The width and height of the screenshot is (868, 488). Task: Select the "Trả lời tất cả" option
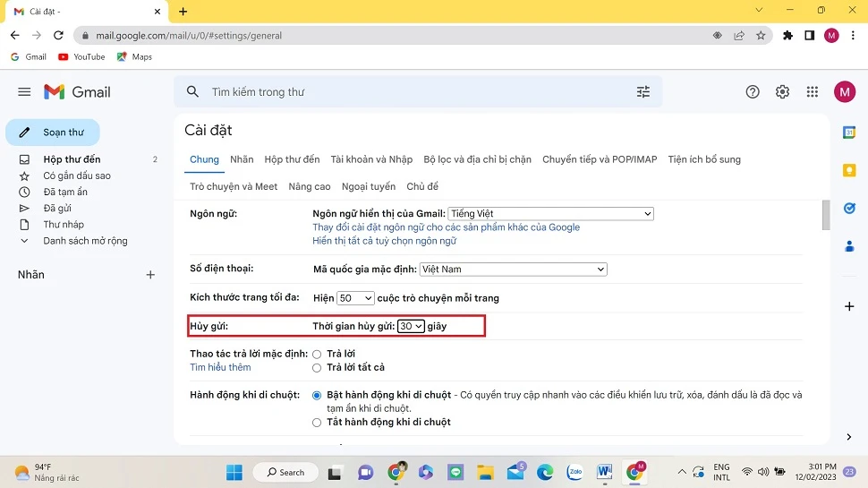pyautogui.click(x=317, y=368)
